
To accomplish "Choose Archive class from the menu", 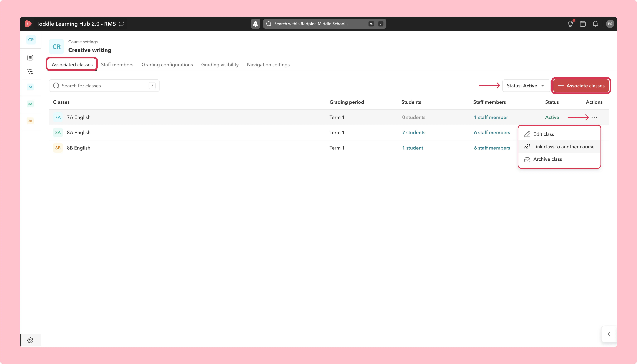I will pyautogui.click(x=559, y=159).
